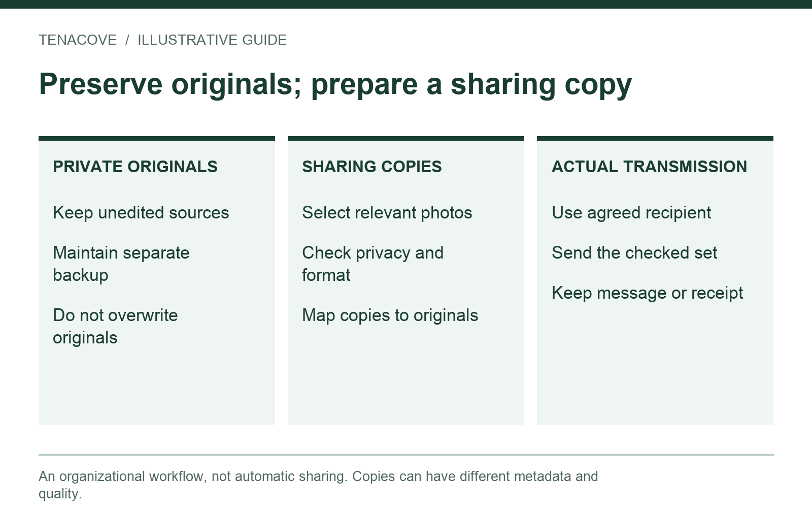This screenshot has width=812, height=508.
Task: Click 'Select relevant photos' line
Action: pos(387,212)
